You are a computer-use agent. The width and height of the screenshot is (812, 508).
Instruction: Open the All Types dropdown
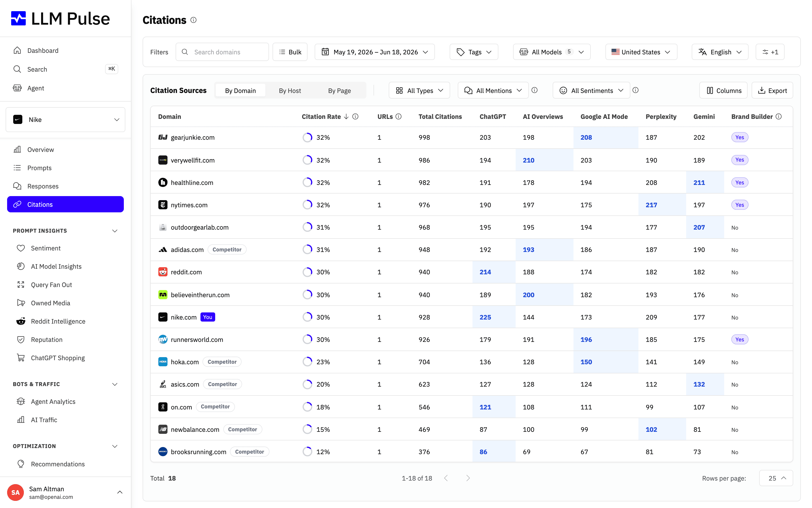click(419, 90)
